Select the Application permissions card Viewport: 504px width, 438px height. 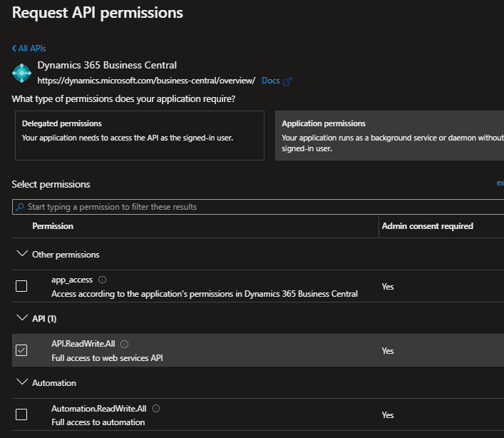point(389,136)
